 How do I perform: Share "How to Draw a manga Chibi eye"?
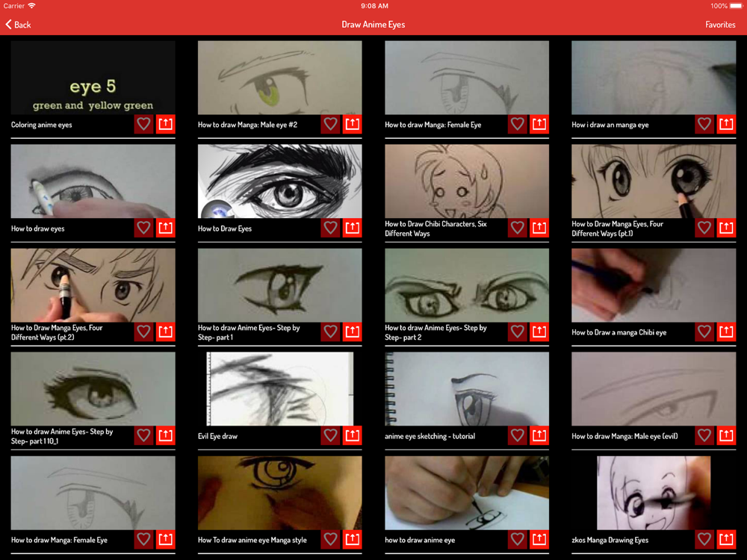pos(726,332)
